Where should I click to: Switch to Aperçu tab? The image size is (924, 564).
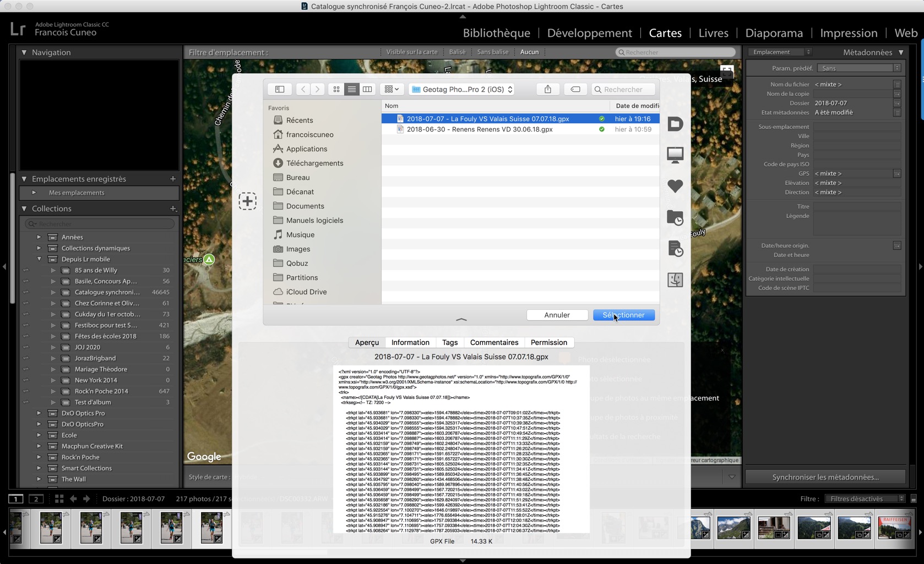pos(367,342)
